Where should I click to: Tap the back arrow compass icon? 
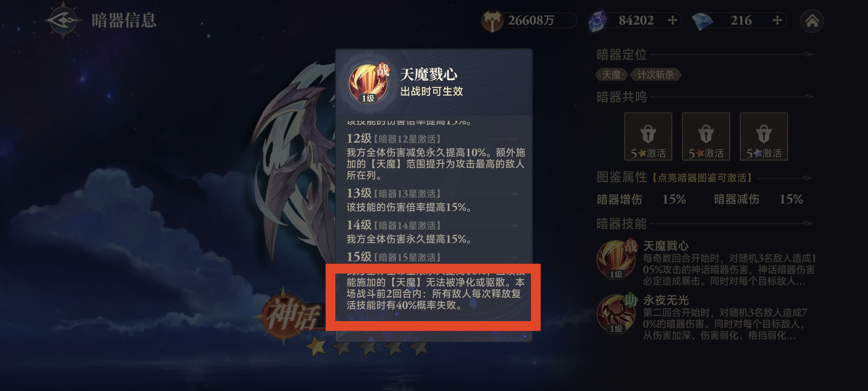(63, 20)
